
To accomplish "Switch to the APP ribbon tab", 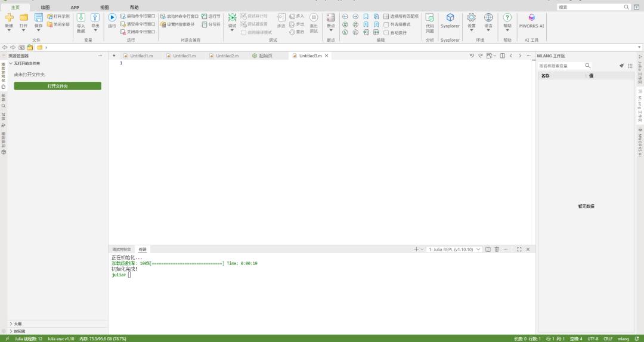I will point(75,7).
